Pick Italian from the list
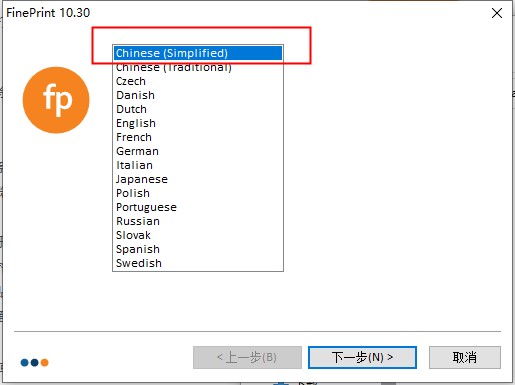This screenshot has height=385, width=515. [198, 165]
